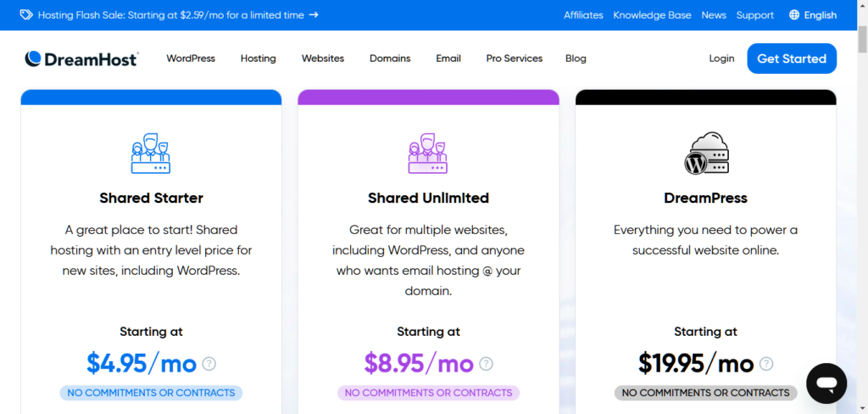Click help icon next to $4.95/mo
The height and width of the screenshot is (414, 868).
tap(209, 364)
